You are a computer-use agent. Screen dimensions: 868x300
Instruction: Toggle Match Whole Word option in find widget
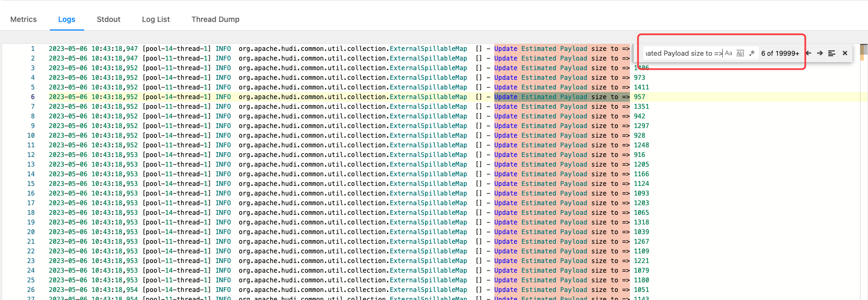740,53
